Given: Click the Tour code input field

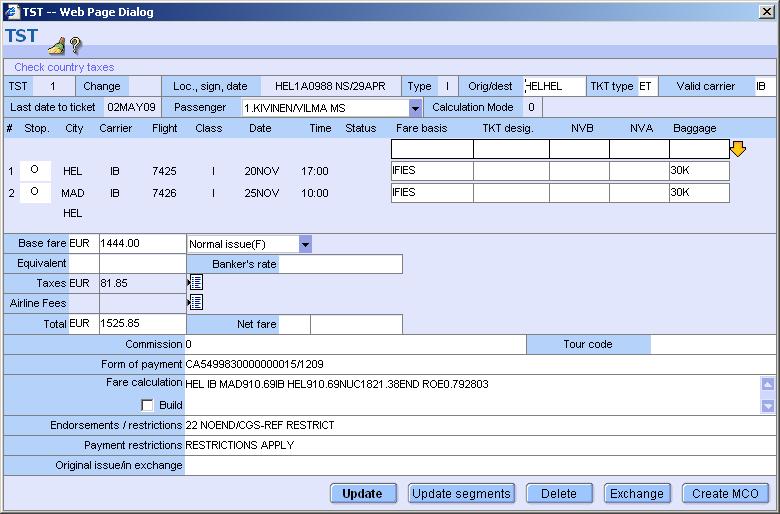Looking at the screenshot, I should [x=713, y=344].
